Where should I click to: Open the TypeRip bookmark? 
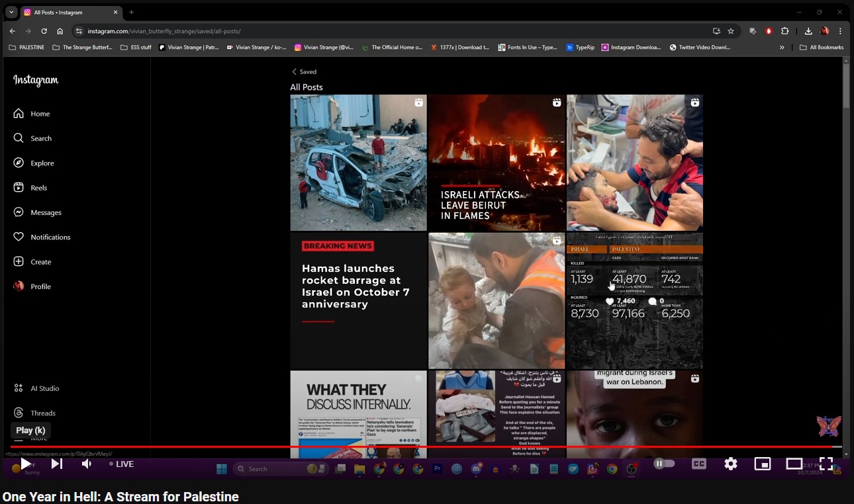tap(580, 48)
